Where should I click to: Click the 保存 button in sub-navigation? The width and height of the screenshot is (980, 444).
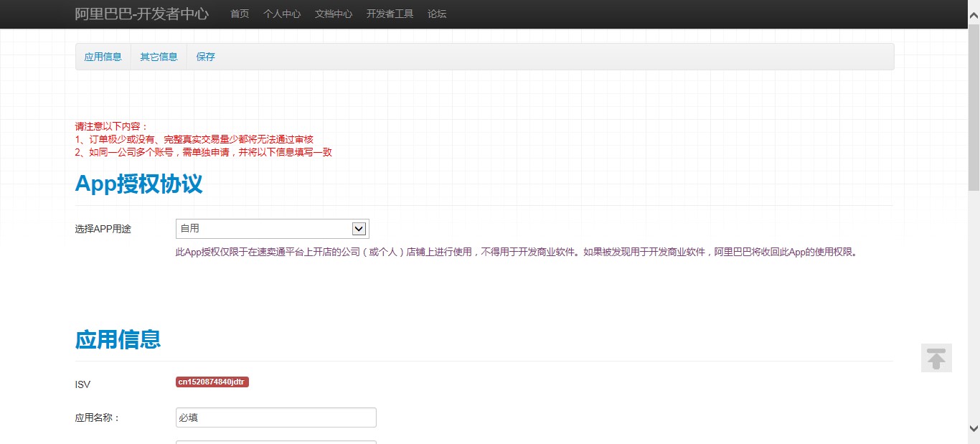pos(206,57)
